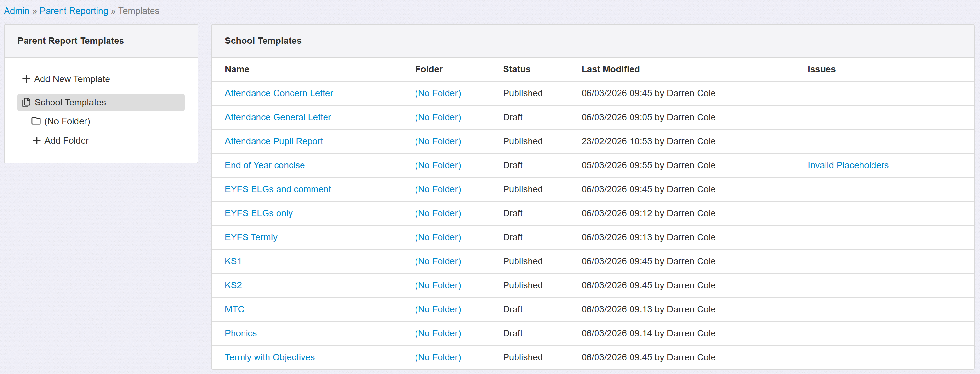This screenshot has width=980, height=374.
Task: Open the MTC template
Action: (234, 309)
